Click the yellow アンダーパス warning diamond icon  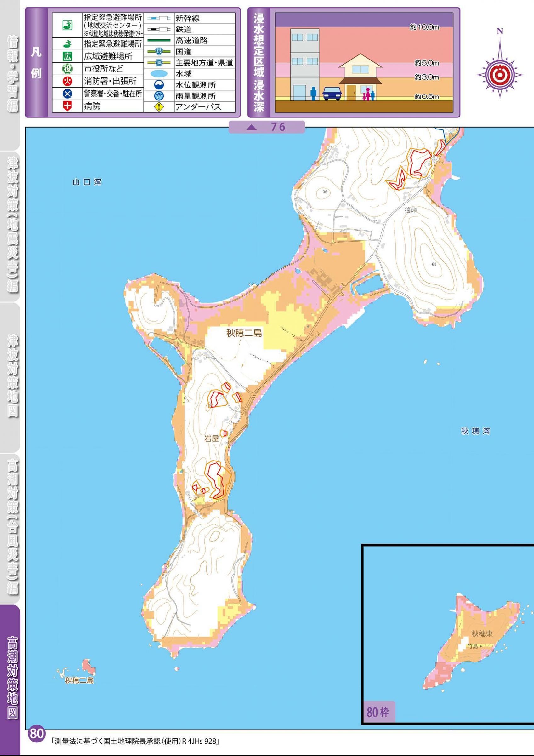pos(159,107)
